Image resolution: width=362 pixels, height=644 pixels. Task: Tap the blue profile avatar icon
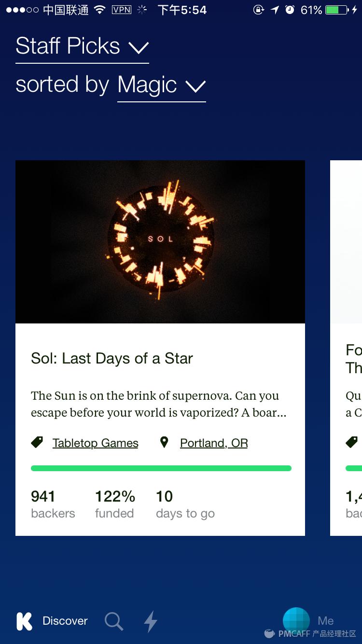pyautogui.click(x=296, y=620)
